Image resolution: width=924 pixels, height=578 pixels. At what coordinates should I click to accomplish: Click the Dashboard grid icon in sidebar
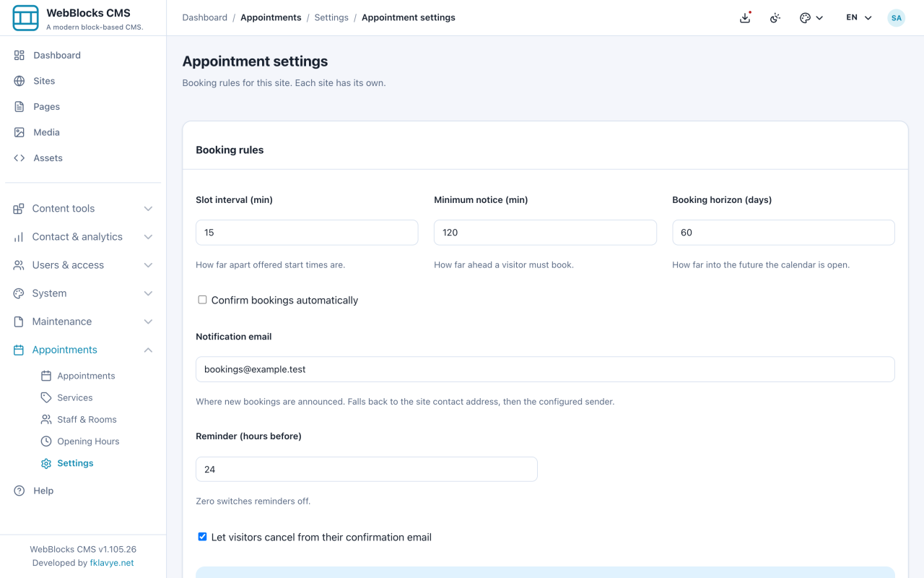pos(19,55)
